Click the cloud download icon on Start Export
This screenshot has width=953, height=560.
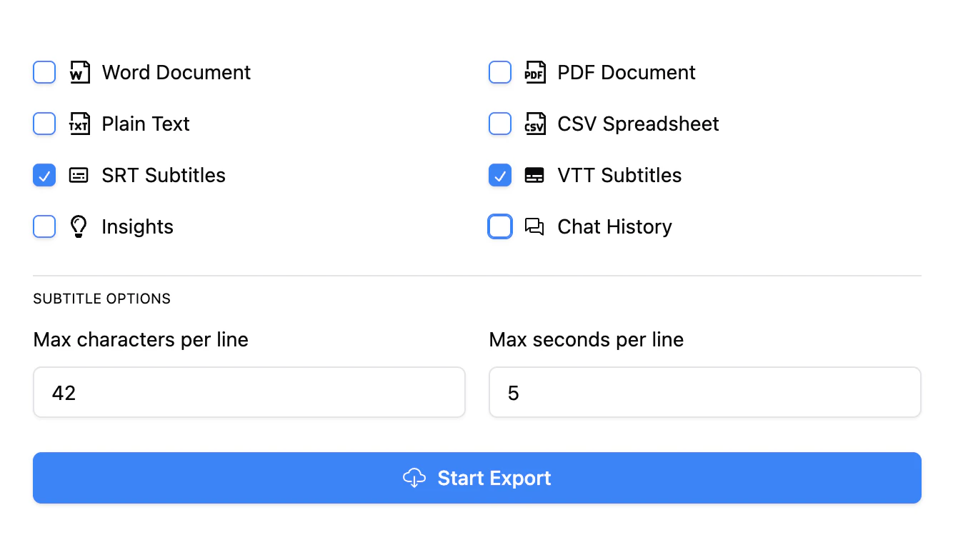(x=414, y=478)
